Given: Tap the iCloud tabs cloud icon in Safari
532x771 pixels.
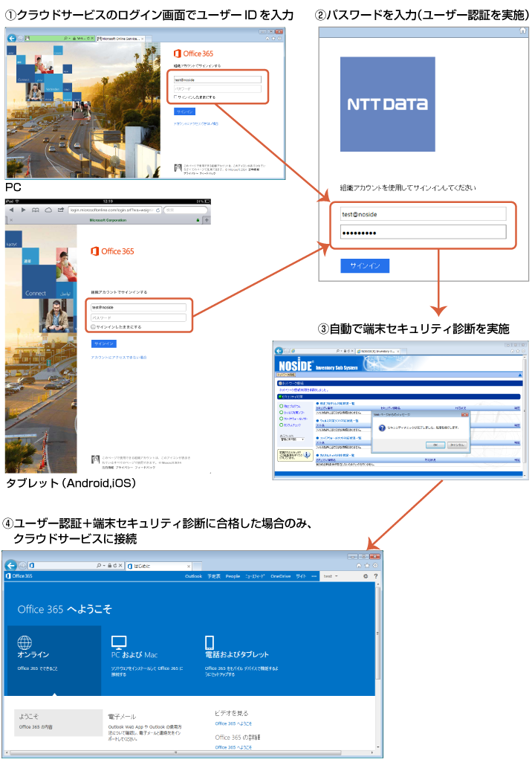Looking at the screenshot, I should [x=48, y=210].
